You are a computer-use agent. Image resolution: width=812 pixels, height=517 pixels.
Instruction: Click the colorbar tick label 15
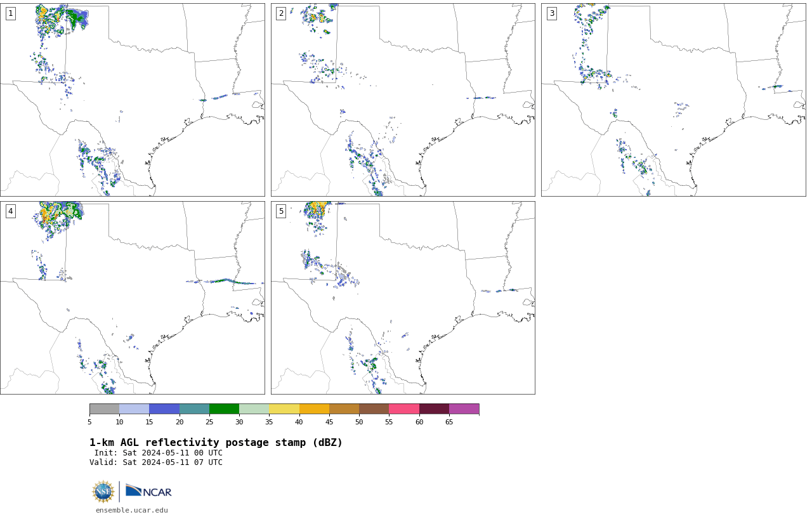click(x=150, y=422)
